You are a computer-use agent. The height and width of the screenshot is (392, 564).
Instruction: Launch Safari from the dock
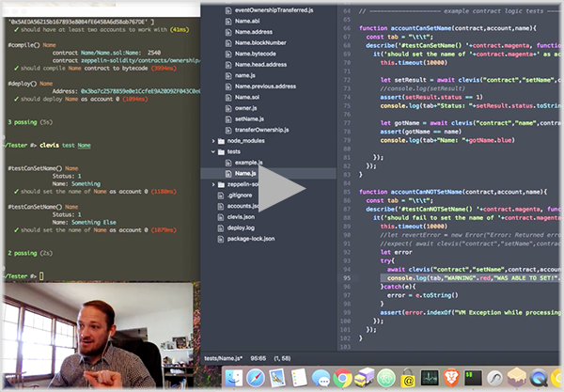click(256, 378)
